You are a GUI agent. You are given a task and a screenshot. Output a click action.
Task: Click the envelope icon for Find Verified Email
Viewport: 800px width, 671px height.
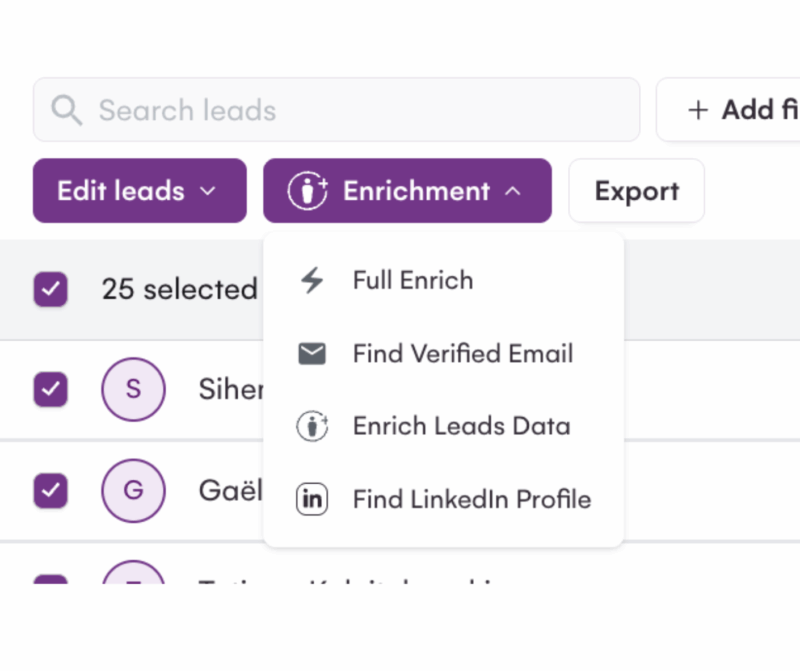(312, 354)
